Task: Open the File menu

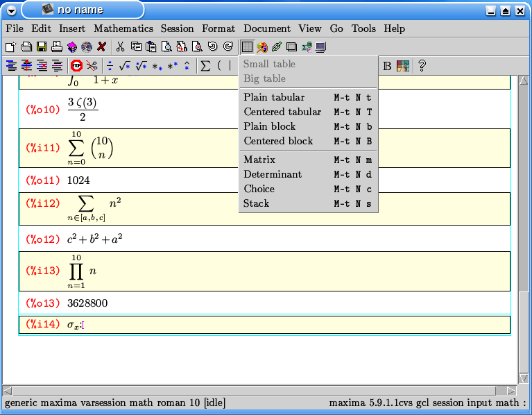Action: [15, 28]
